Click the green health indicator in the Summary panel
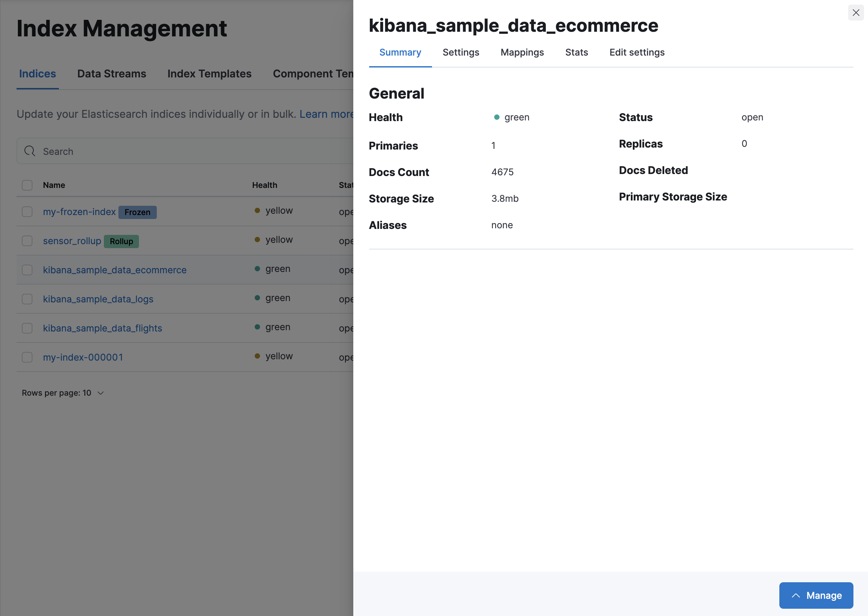This screenshot has width=868, height=616. (497, 117)
